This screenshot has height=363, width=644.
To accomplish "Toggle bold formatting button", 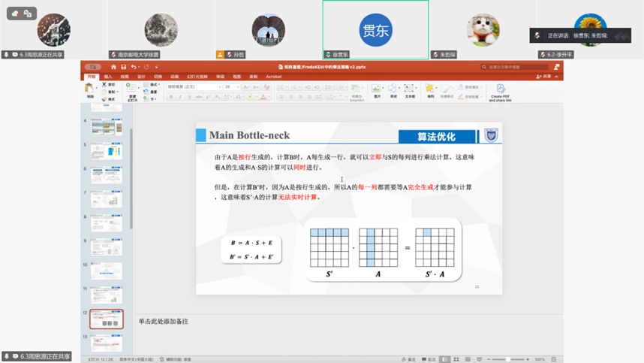I will 171,97.
